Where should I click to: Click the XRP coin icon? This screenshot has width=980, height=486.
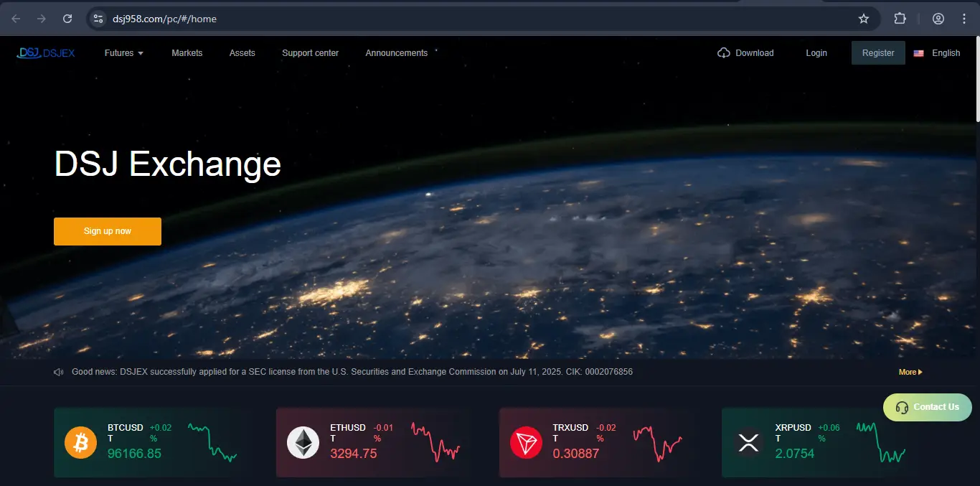click(x=748, y=442)
